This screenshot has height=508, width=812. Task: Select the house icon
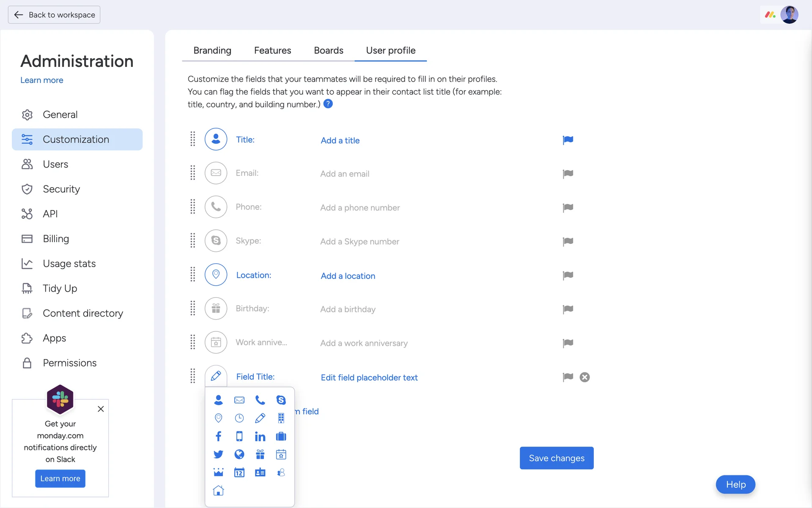point(218,491)
